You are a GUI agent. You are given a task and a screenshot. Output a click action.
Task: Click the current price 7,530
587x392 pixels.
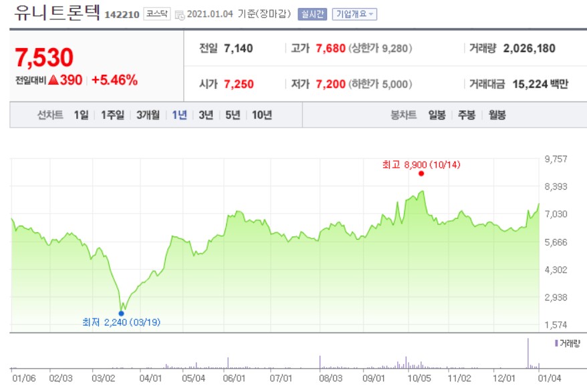(44, 57)
